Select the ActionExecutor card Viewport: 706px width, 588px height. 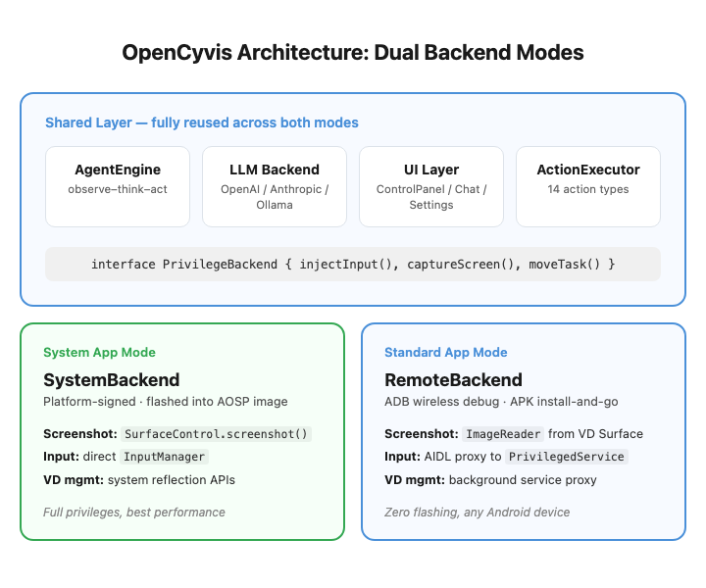[x=588, y=187]
